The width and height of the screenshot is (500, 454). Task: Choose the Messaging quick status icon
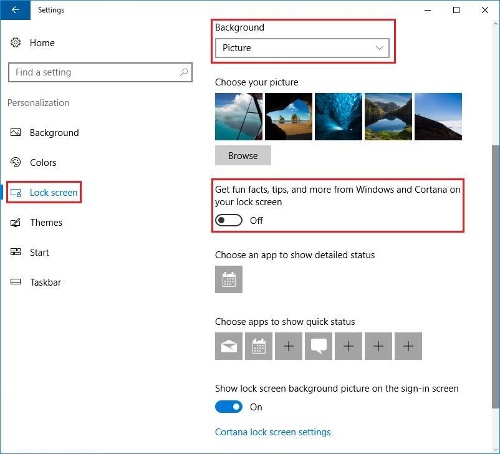click(x=318, y=346)
